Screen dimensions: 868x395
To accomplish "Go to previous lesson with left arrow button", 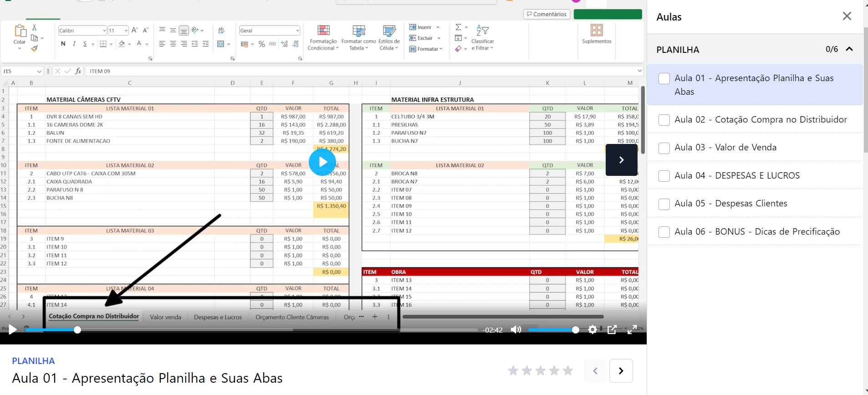I will point(595,371).
